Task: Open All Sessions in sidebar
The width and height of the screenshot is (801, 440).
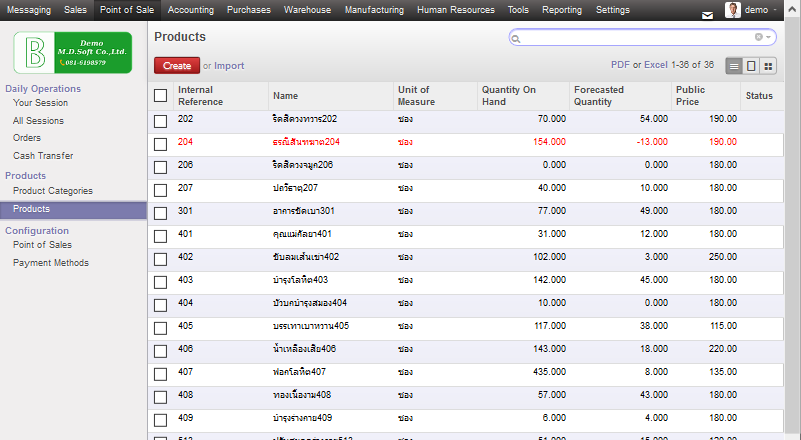Action: click(38, 121)
